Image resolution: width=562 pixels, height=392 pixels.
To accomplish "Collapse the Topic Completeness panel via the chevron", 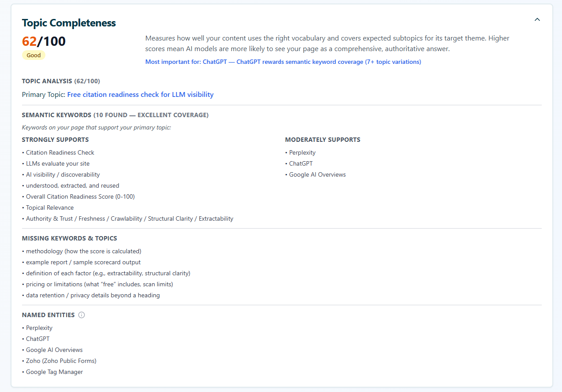I will (537, 19).
